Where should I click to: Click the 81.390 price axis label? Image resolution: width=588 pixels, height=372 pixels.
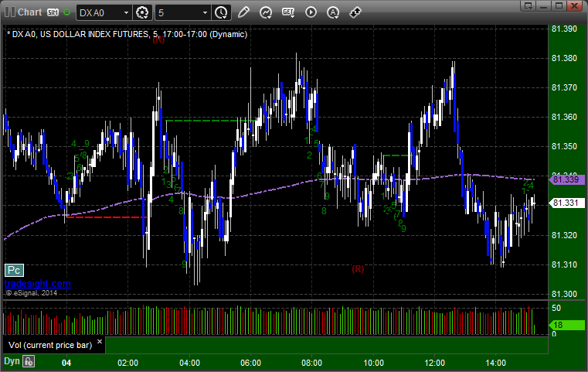564,29
